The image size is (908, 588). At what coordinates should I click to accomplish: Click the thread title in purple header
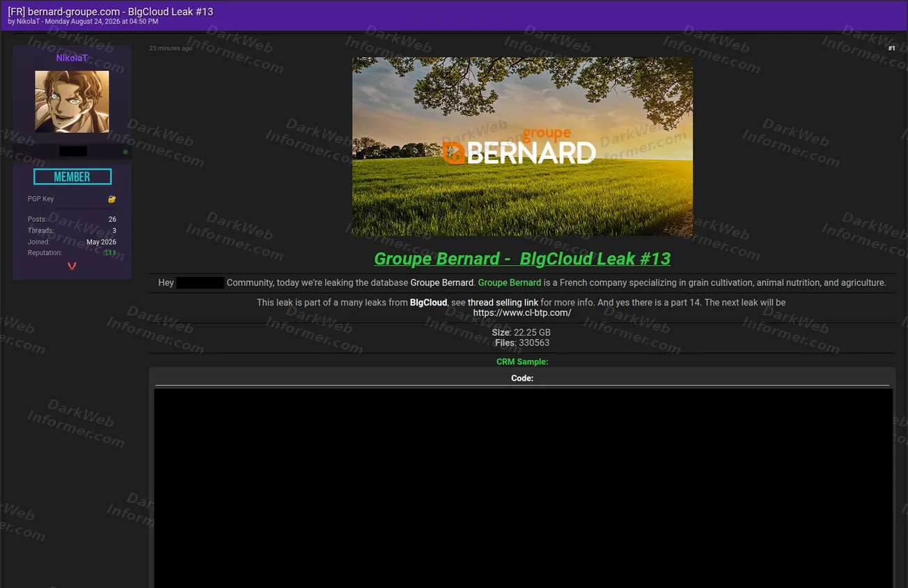click(x=111, y=12)
